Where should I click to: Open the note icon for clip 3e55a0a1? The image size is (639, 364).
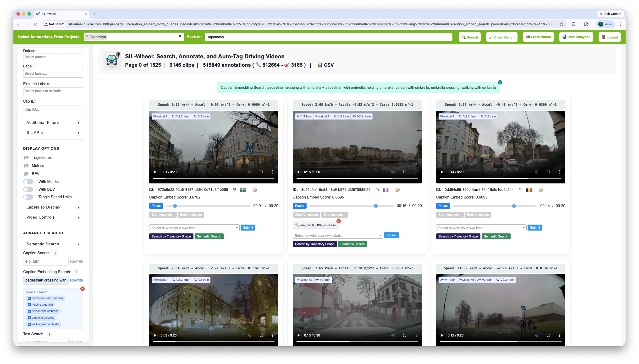[x=398, y=190]
